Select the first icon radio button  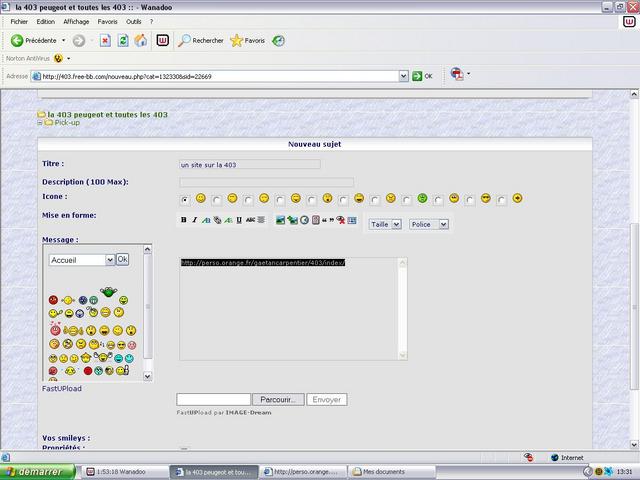coord(185,199)
